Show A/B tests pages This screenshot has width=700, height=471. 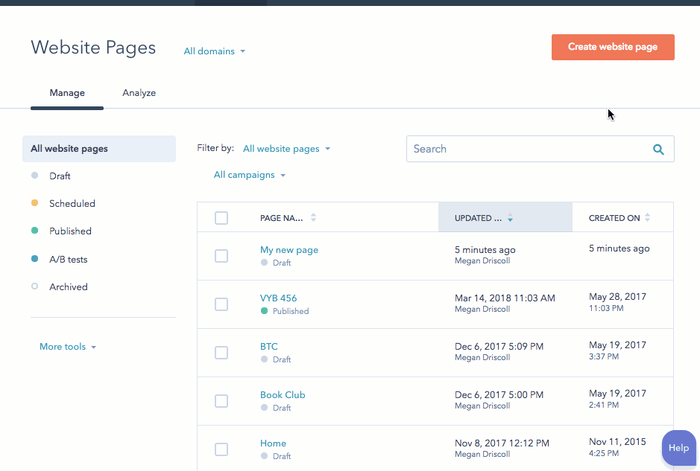coord(68,259)
